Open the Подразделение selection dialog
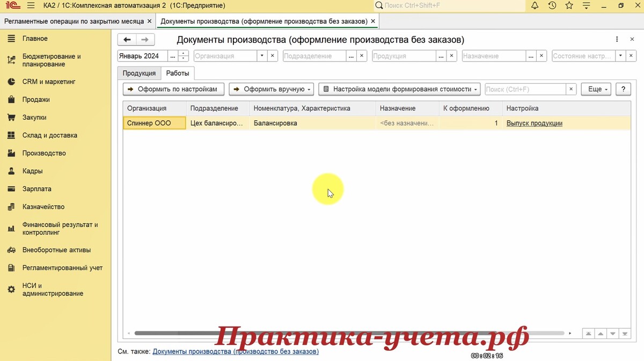Viewport: 644px width, 361px height. pos(351,56)
